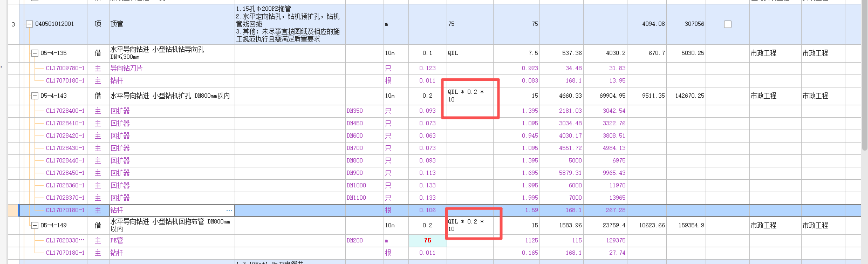Click the amount 9965.43
The image size is (868, 264).
614,173
